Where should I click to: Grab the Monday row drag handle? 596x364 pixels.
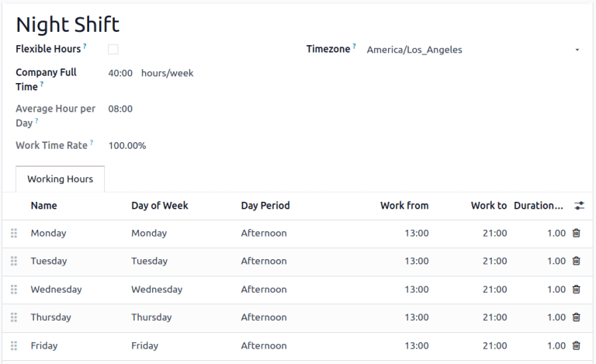[13, 233]
